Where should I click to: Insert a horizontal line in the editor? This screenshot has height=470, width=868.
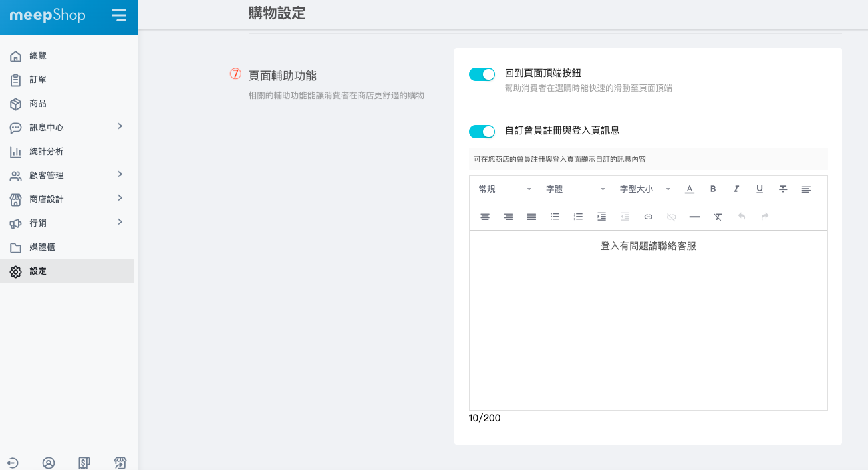tap(695, 217)
